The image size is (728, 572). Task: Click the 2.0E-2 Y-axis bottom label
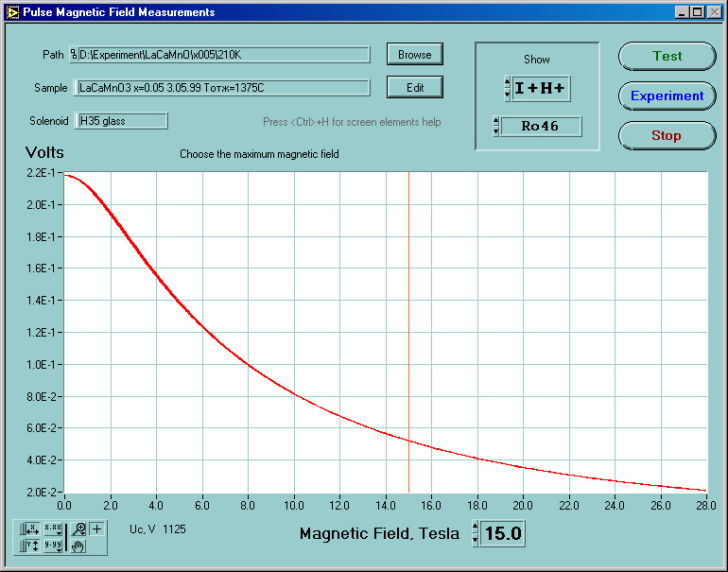41,493
